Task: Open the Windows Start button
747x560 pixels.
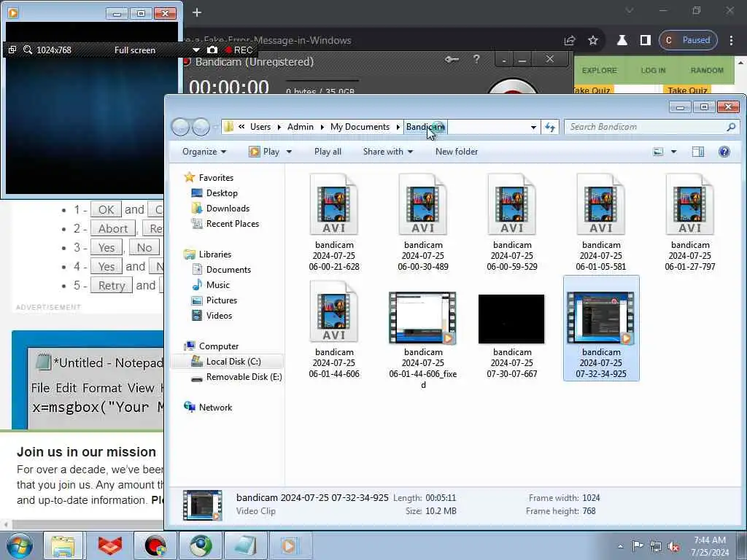Action: tap(19, 545)
